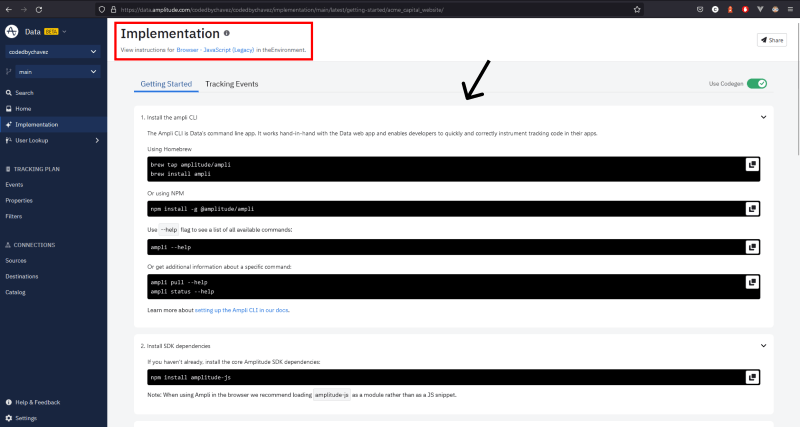Go to Home in the sidebar
The height and width of the screenshot is (427, 800).
(x=23, y=109)
